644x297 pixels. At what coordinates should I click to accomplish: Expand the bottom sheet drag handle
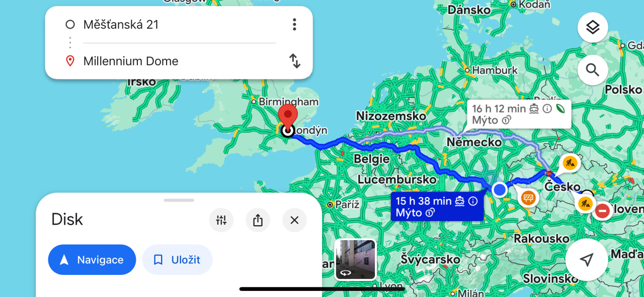pos(179,200)
